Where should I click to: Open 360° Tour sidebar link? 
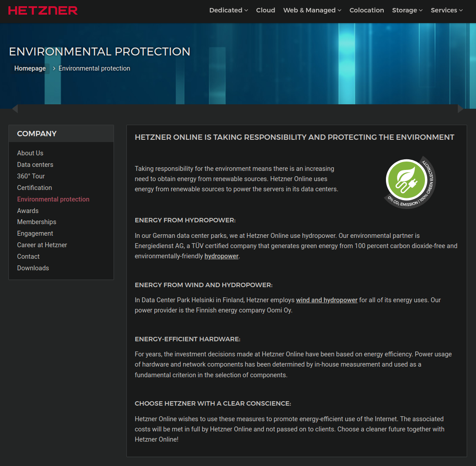point(31,176)
